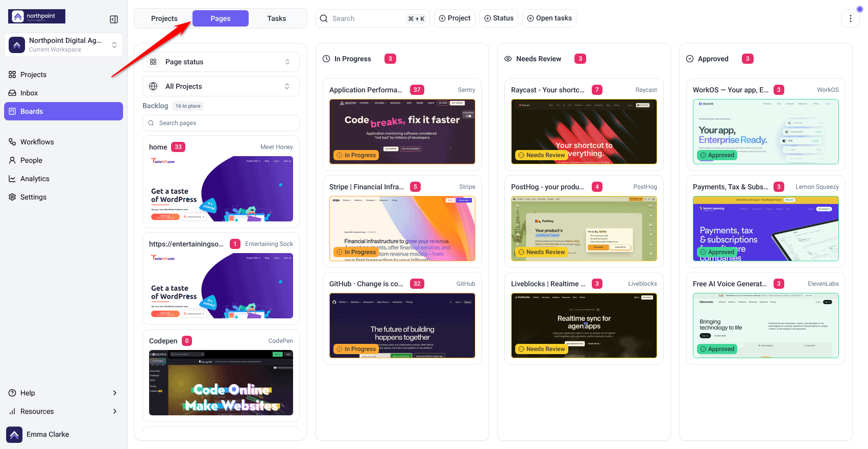Open Projects in the sidebar
868x449 pixels.
[63, 74]
